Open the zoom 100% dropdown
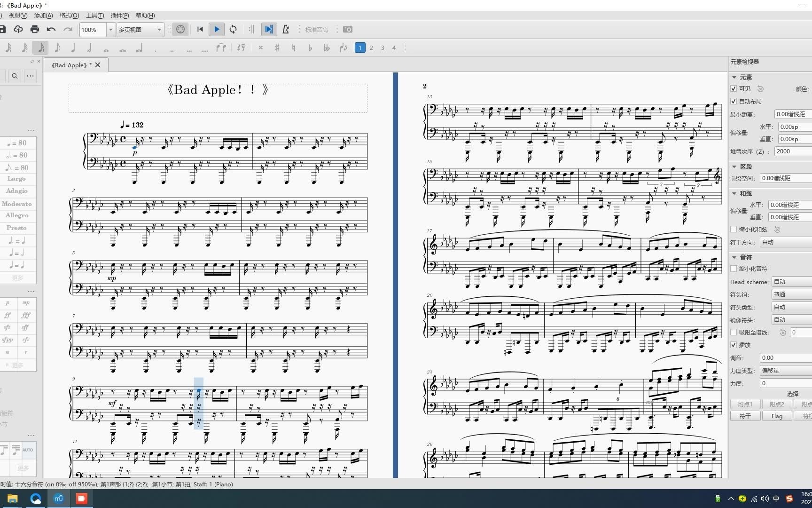 click(111, 30)
